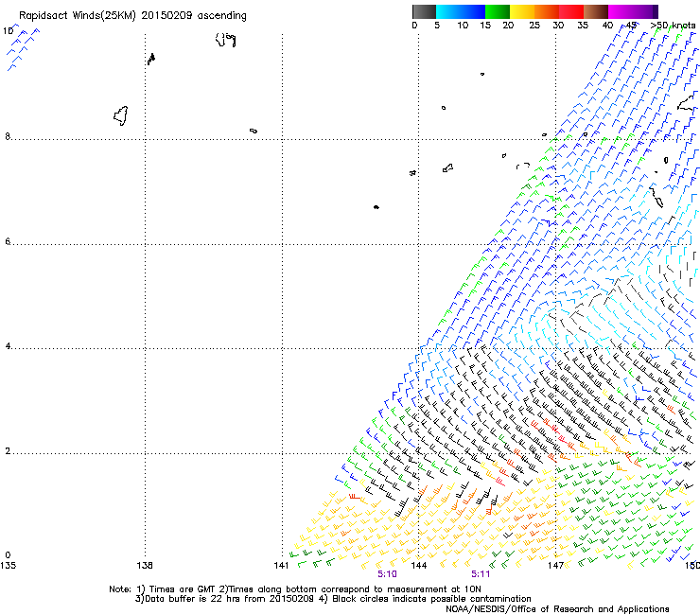700x615 pixels.
Task: Click longitude label 144
Action: pos(419,566)
